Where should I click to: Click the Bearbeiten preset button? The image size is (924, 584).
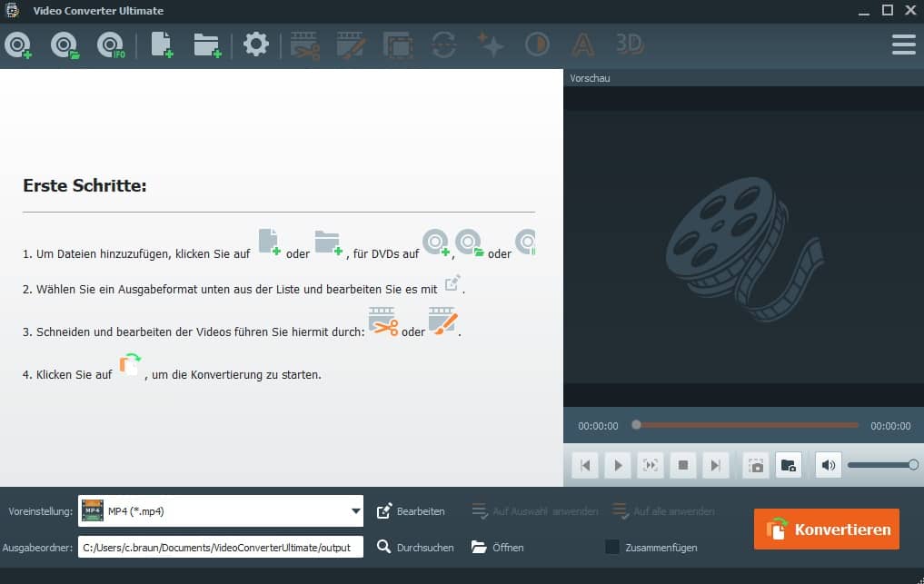[x=411, y=511]
